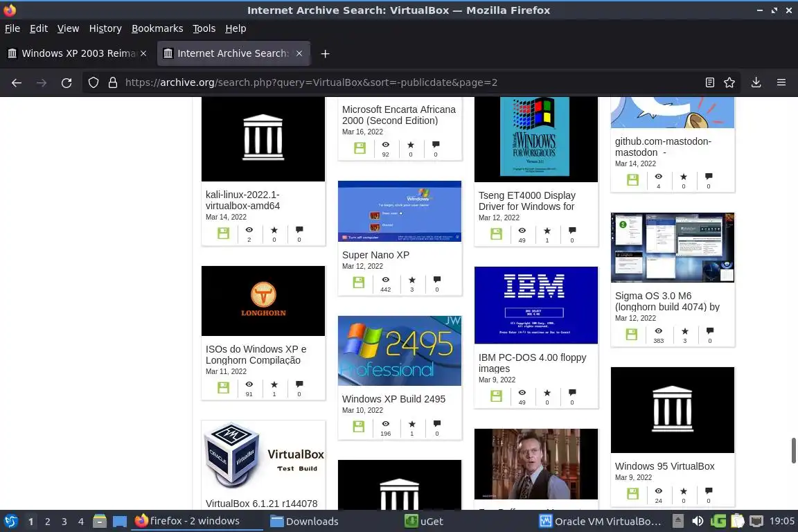The height and width of the screenshot is (532, 798).
Task: Open github.com-mastodon-mastodon item link
Action: (x=663, y=147)
